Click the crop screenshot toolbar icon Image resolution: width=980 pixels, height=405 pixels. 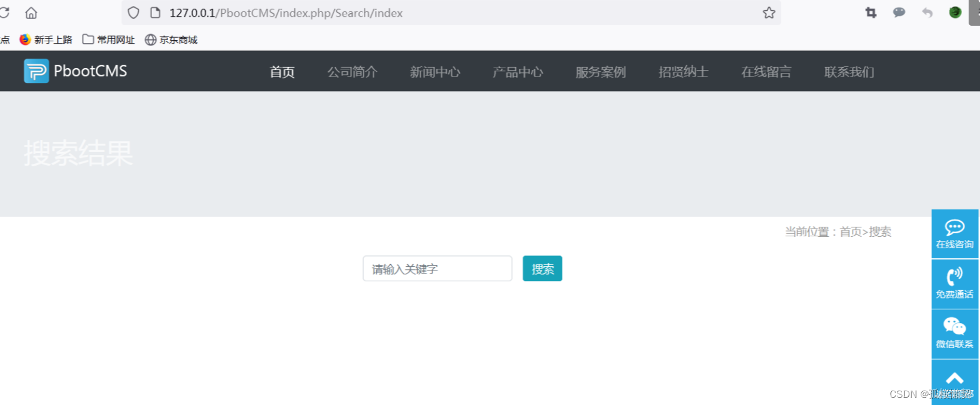click(871, 13)
